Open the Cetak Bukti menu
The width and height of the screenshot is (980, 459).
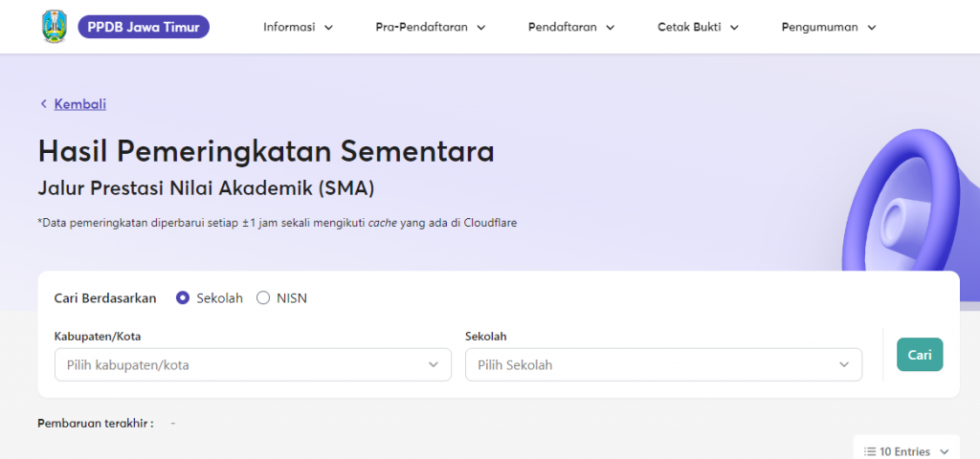698,28
